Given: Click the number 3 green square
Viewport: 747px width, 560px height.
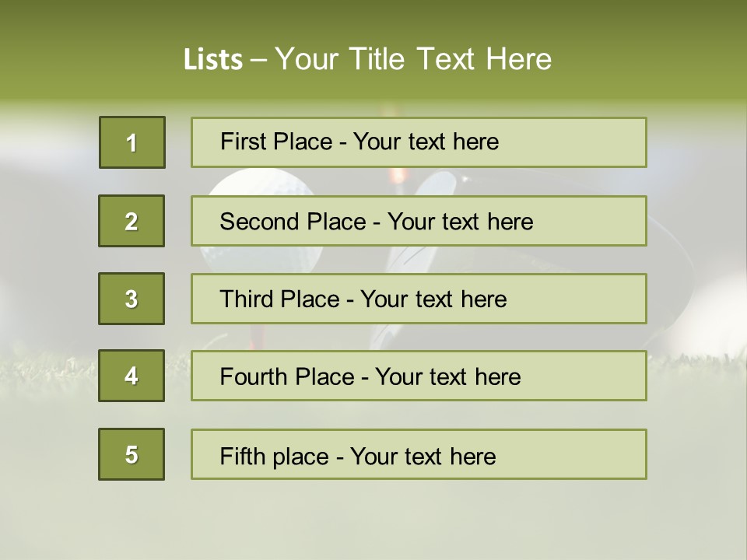Looking at the screenshot, I should point(132,299).
